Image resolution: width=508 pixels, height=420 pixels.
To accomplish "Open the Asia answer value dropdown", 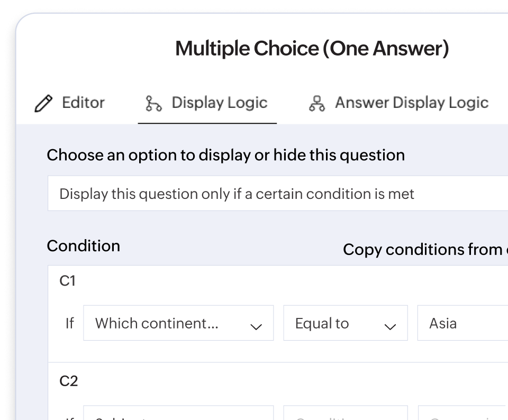I will point(466,323).
